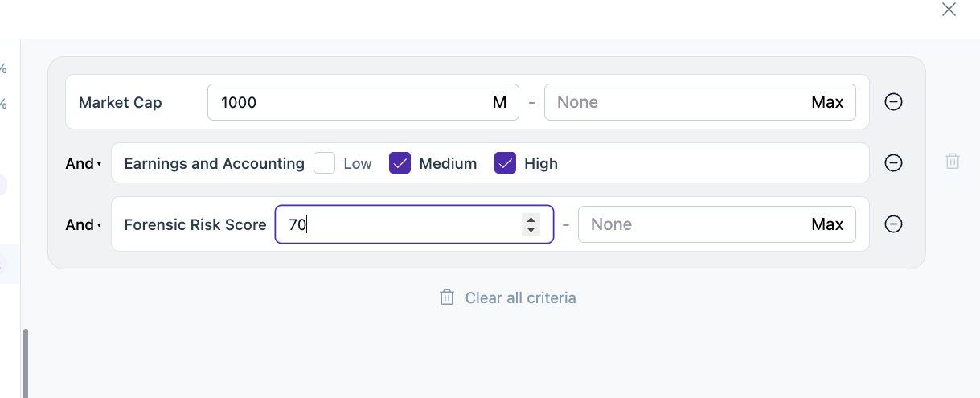This screenshot has height=398, width=980.
Task: Decrement Forensic Risk Score with down arrow
Action: (531, 230)
